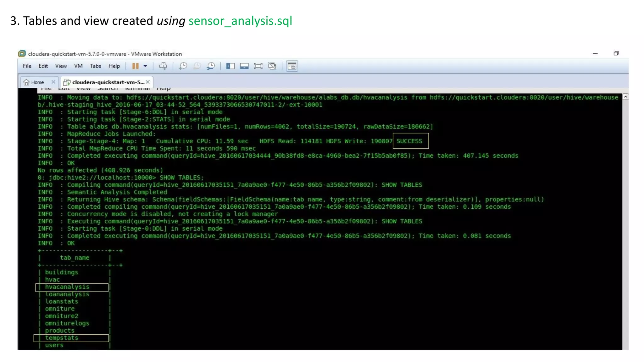Viewport: 644px width, 362px height.
Task: Click 'No rows affected (408.926 seconds)' line
Action: 100,170
